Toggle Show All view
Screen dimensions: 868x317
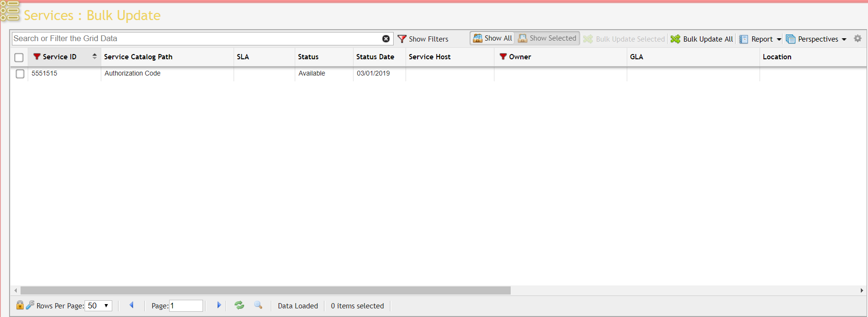point(493,38)
